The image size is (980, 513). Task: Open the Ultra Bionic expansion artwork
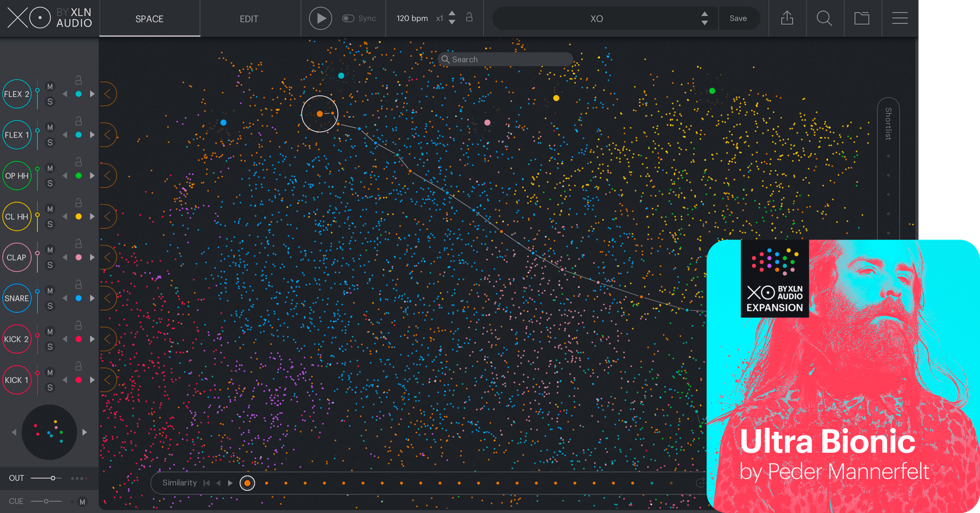coord(843,376)
